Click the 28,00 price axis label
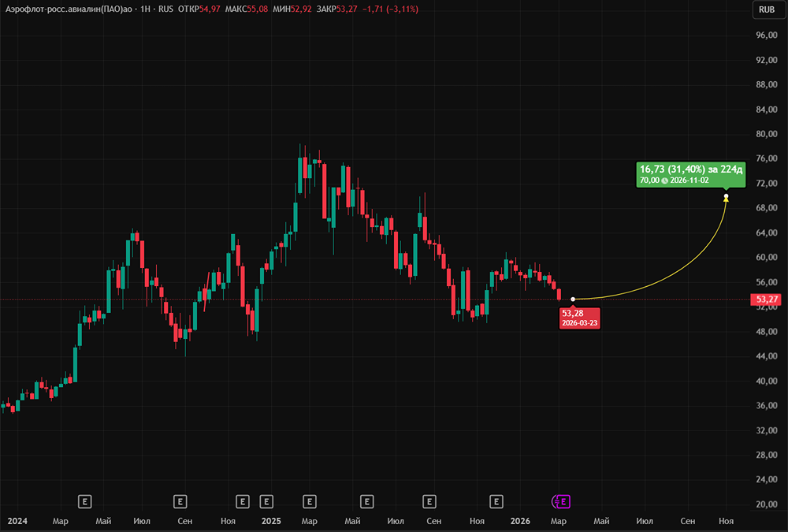The height and width of the screenshot is (532, 788). 767,455
